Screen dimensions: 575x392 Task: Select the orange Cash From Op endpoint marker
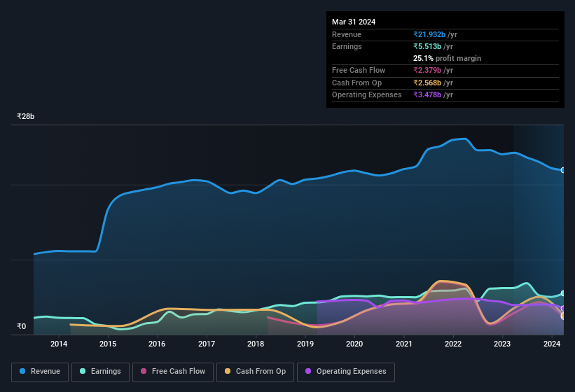563,316
